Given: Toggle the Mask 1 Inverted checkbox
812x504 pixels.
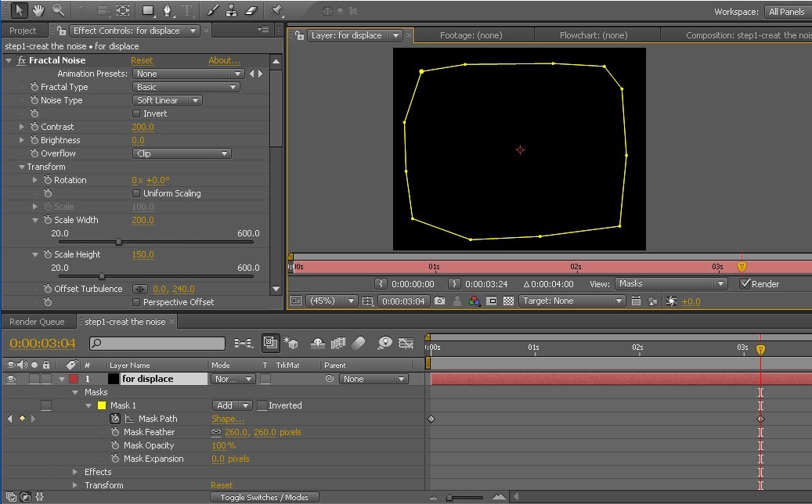Looking at the screenshot, I should point(262,405).
